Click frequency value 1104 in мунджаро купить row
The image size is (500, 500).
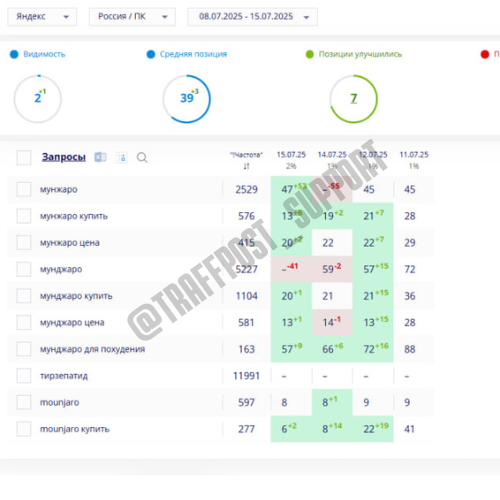click(x=246, y=296)
